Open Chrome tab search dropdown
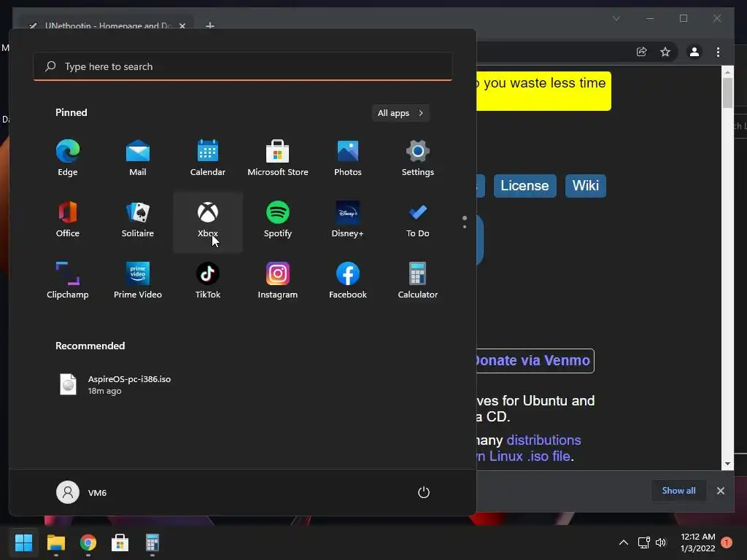Viewport: 747px width, 560px height. [x=616, y=18]
